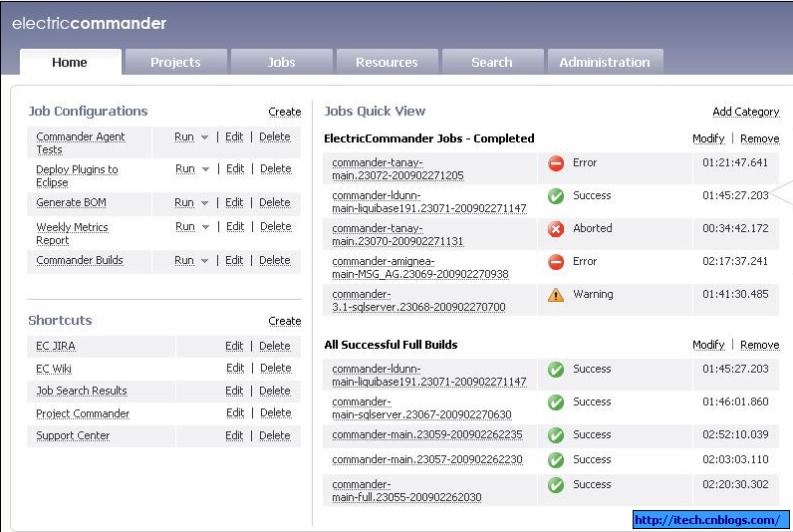Click Error icon for commander-tanay-main.23072 job
The image size is (793, 532).
pyautogui.click(x=556, y=163)
